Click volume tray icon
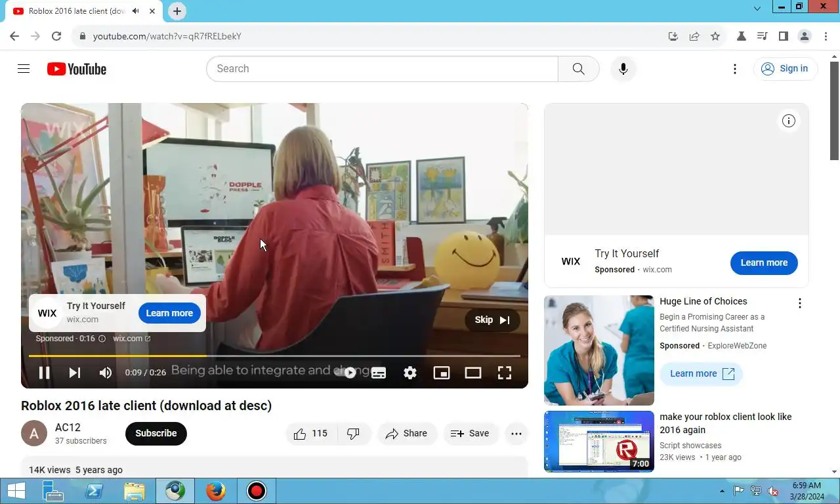The height and width of the screenshot is (504, 840). pyautogui.click(x=773, y=491)
